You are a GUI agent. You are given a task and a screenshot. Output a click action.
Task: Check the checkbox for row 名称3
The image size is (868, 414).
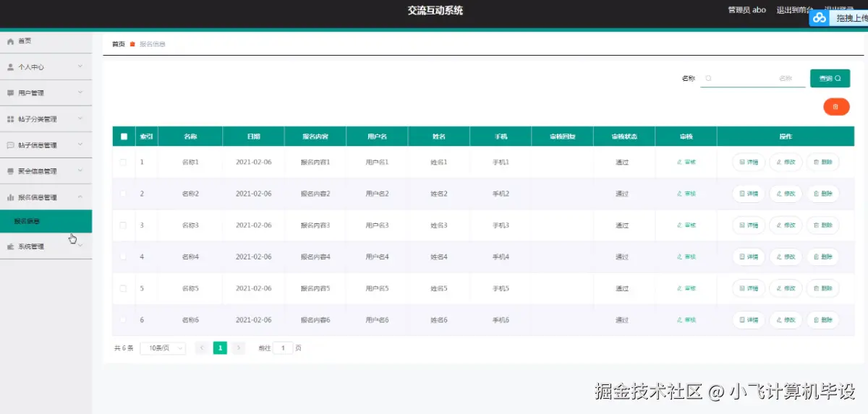[x=123, y=225]
